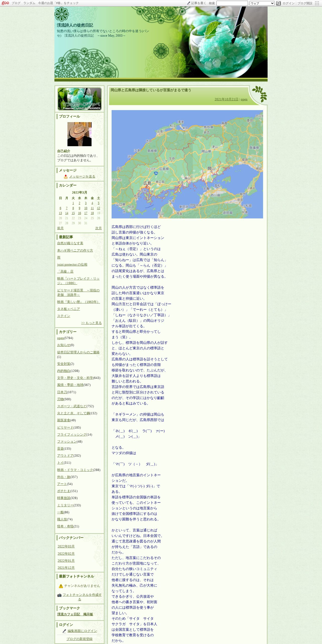This screenshot has width=322, height=644.
Task: Open the ブログ top bar link
Action: click(x=16, y=3)
